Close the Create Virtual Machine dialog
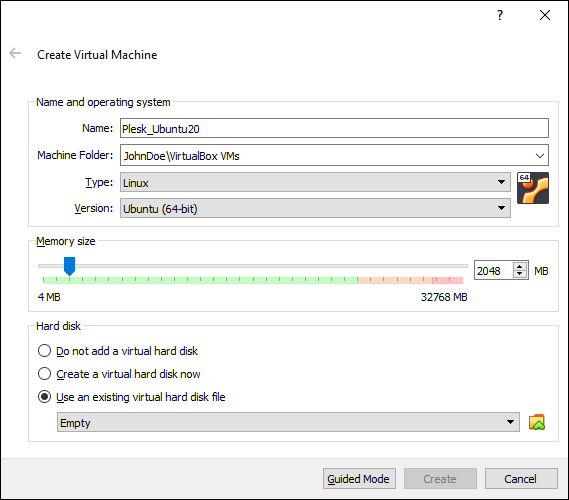 [x=545, y=15]
